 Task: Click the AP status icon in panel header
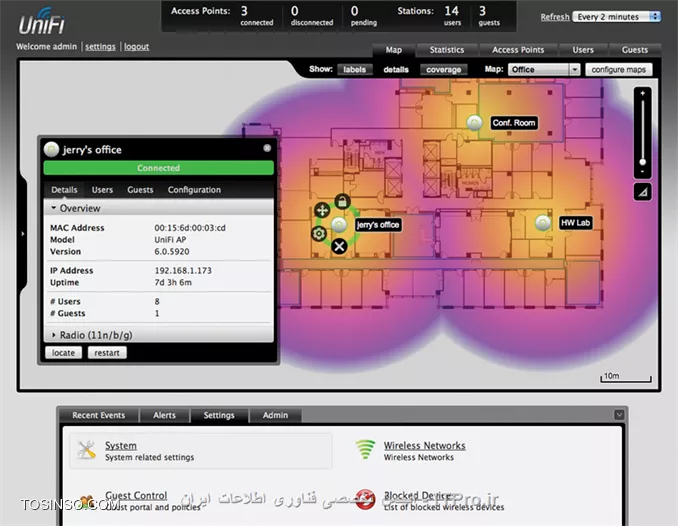(x=51, y=149)
